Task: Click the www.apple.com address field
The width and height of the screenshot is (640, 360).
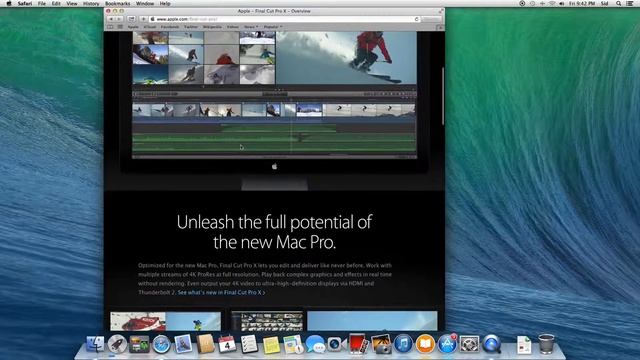Action: 284,19
